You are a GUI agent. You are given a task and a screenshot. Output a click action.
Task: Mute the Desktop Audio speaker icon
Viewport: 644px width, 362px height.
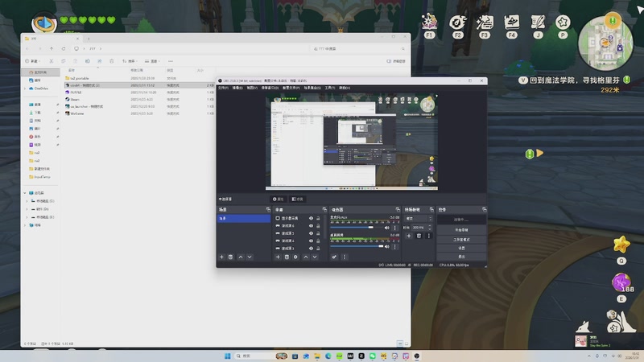click(387, 247)
